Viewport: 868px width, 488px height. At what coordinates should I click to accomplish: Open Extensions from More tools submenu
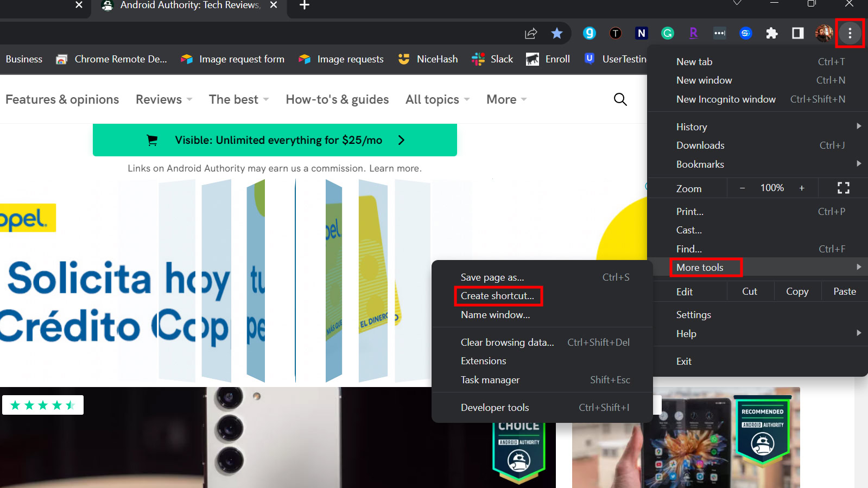pos(542,361)
